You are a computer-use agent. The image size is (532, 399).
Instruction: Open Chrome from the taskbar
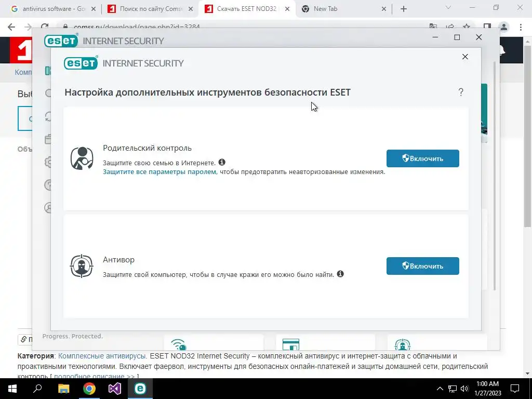pyautogui.click(x=89, y=389)
